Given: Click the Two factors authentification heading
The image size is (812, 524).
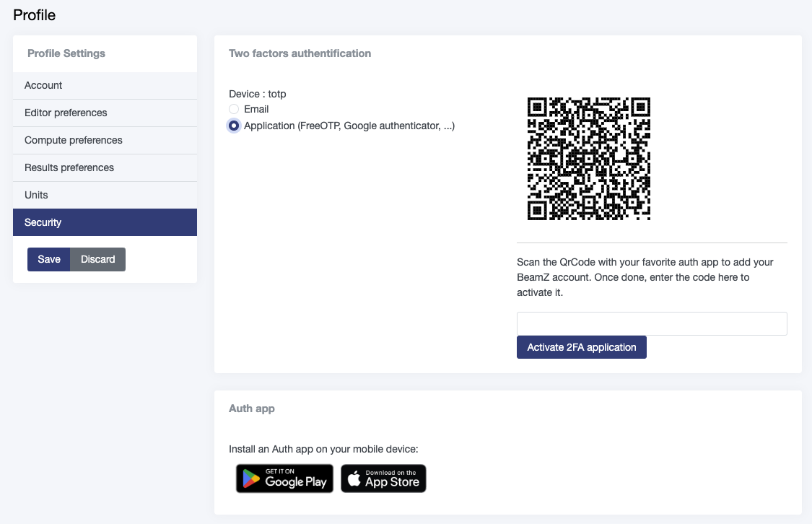Looking at the screenshot, I should tap(300, 53).
